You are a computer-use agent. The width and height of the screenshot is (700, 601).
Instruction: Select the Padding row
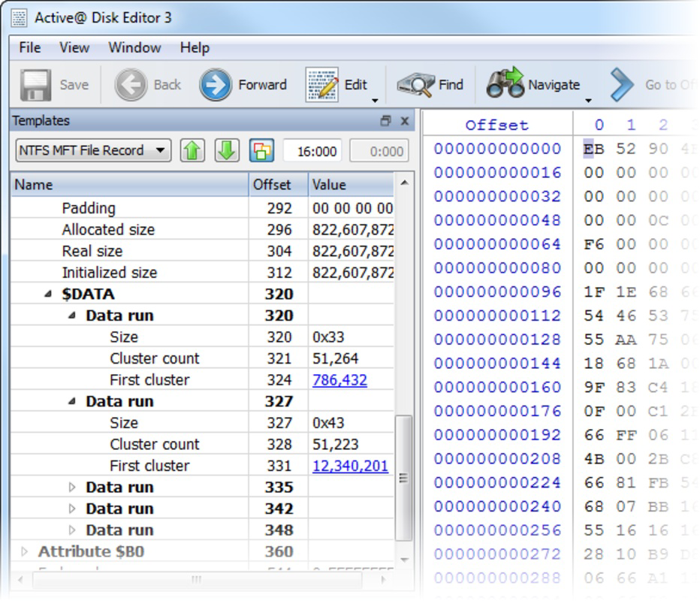202,208
